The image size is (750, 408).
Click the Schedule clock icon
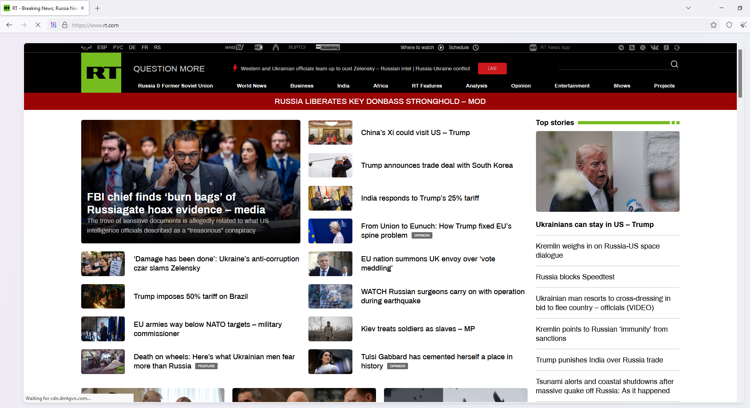coord(476,47)
